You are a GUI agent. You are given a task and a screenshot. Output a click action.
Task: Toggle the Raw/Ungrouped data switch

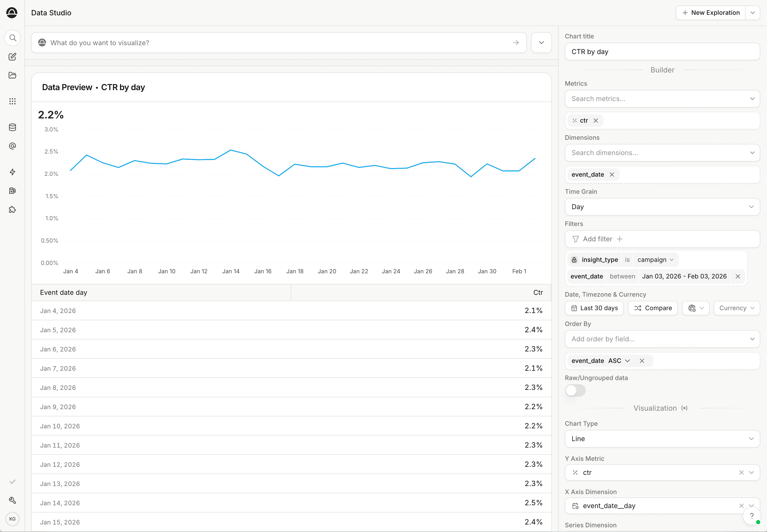pyautogui.click(x=575, y=390)
